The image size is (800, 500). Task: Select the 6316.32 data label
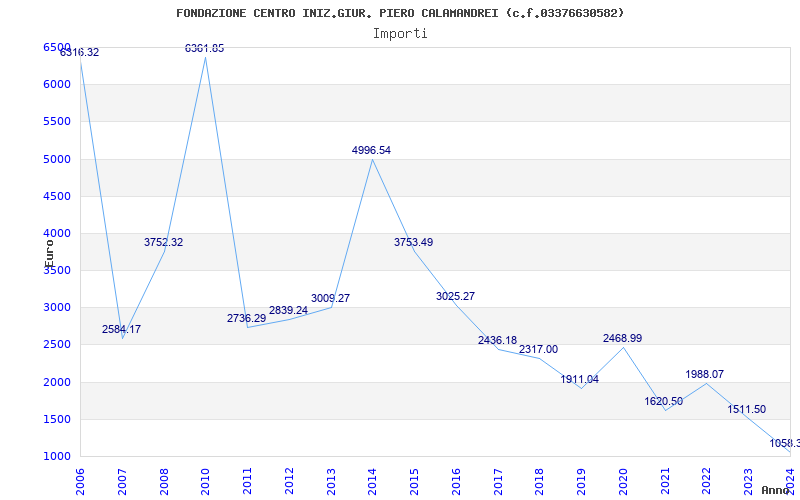[x=80, y=53]
